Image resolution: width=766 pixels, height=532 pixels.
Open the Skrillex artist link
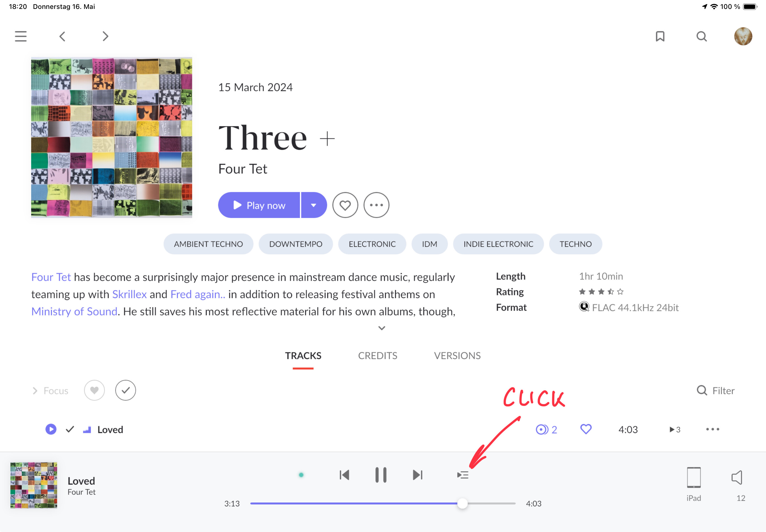point(129,294)
